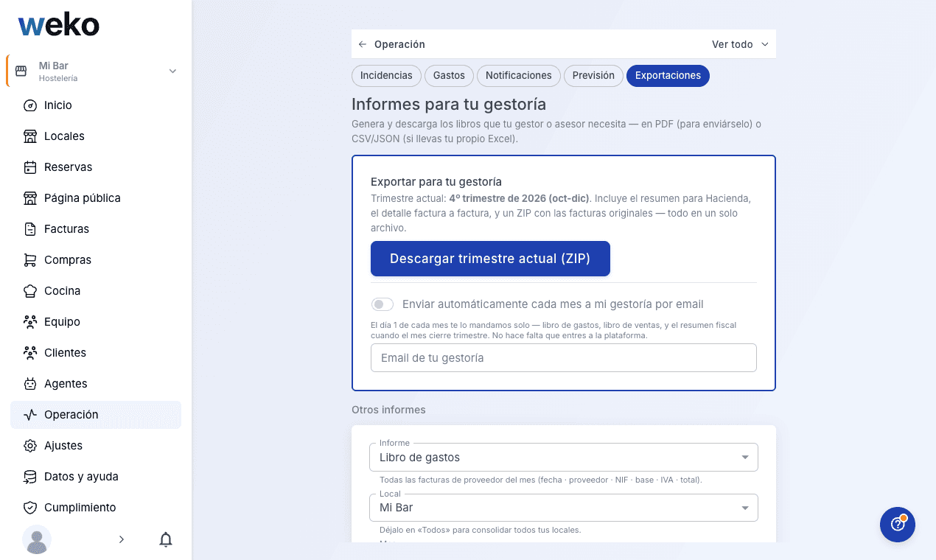Open Clientes in the sidebar
936x560 pixels.
click(x=96, y=353)
